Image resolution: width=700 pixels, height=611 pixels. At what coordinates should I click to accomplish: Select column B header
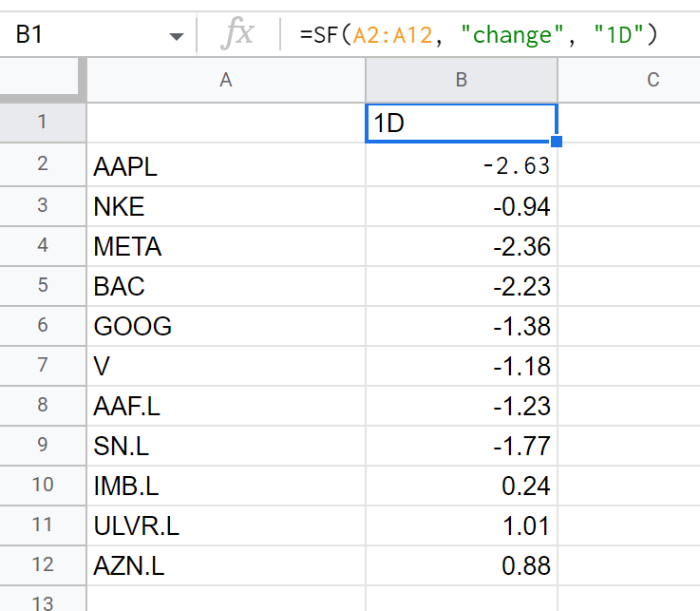(x=462, y=80)
